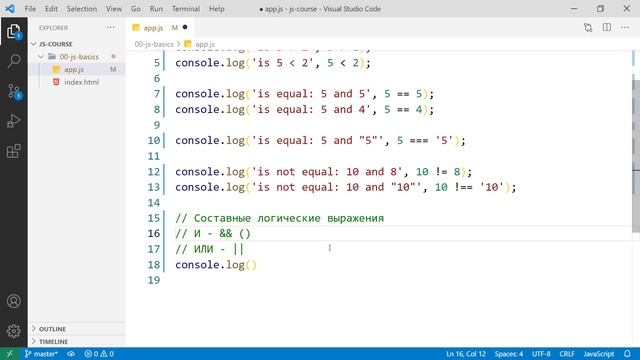The width and height of the screenshot is (640, 360).
Task: Open the View menu
Action: [x=113, y=9]
